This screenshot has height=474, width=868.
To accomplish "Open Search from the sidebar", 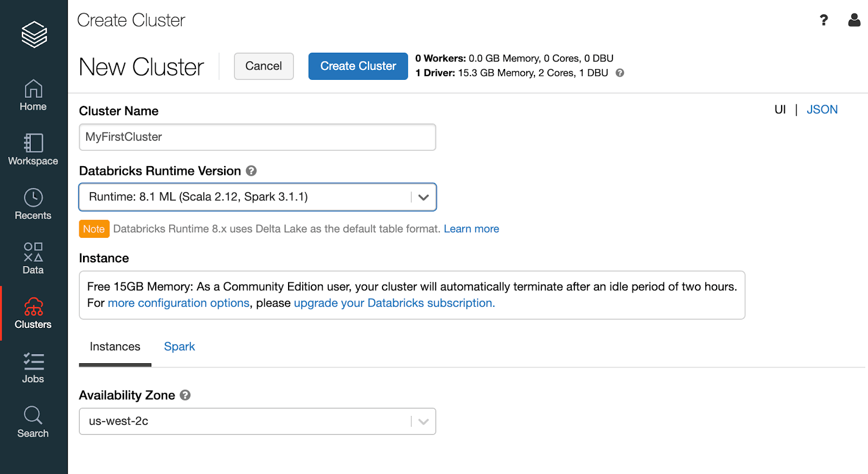I will click(33, 422).
